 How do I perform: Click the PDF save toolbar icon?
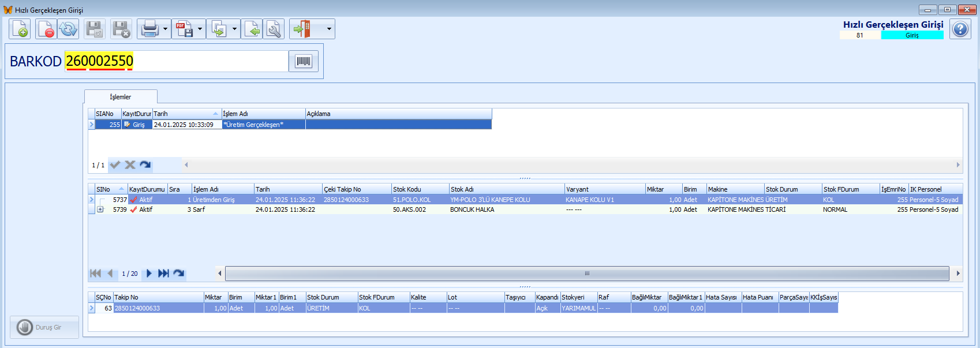184,29
